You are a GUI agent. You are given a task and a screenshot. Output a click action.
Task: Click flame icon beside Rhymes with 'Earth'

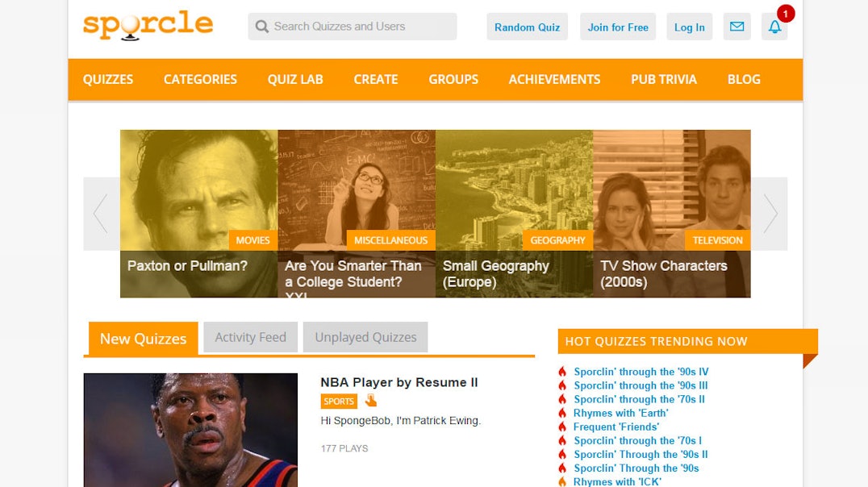tap(562, 414)
